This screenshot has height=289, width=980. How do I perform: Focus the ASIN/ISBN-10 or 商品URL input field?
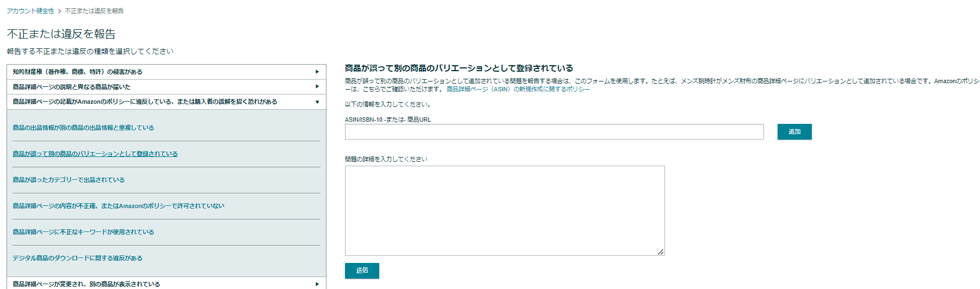pos(554,132)
